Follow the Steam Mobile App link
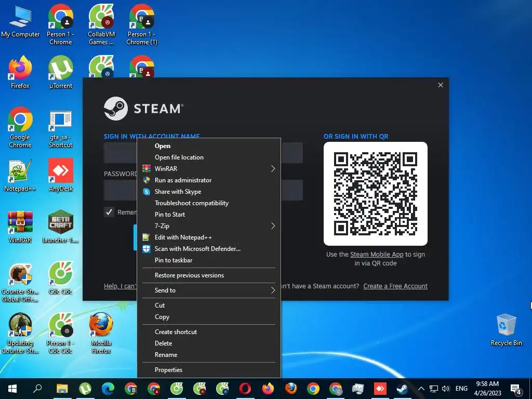This screenshot has width=532, height=399. pos(377,255)
